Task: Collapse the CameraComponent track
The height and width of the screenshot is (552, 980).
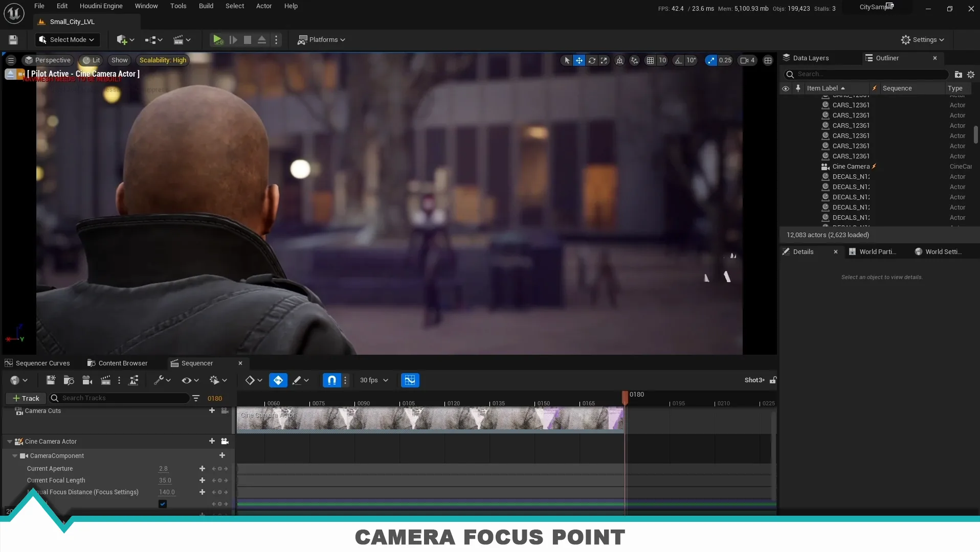Action: [14, 455]
